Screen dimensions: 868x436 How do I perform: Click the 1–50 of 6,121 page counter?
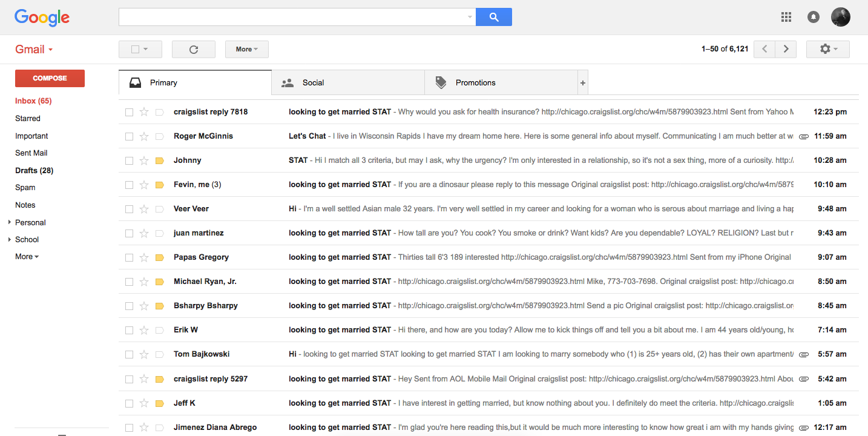click(725, 49)
